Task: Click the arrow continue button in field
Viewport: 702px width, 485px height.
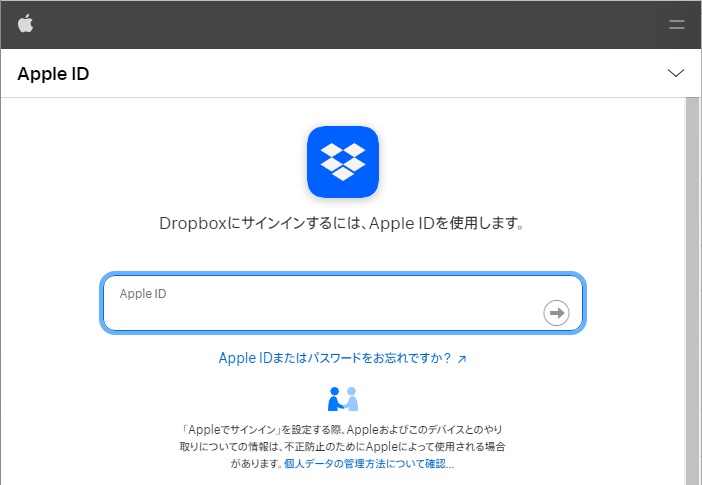Action: (556, 313)
